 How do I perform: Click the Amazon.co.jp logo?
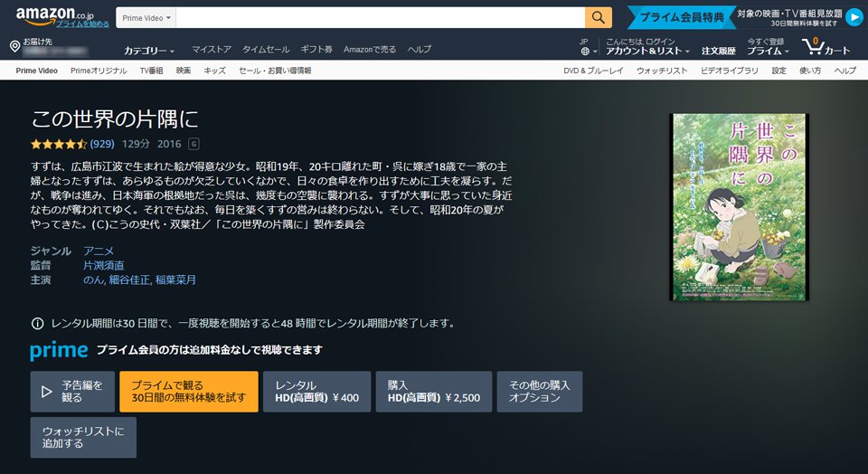tap(50, 15)
